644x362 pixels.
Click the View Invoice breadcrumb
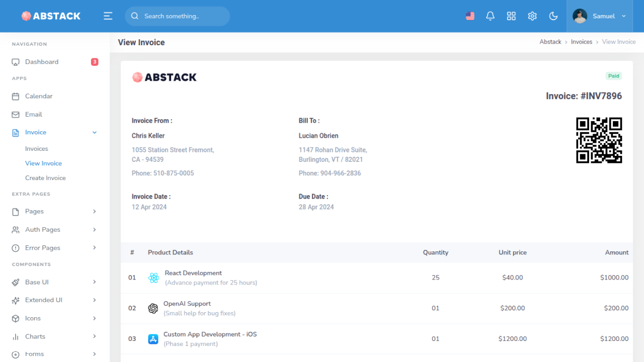[619, 42]
